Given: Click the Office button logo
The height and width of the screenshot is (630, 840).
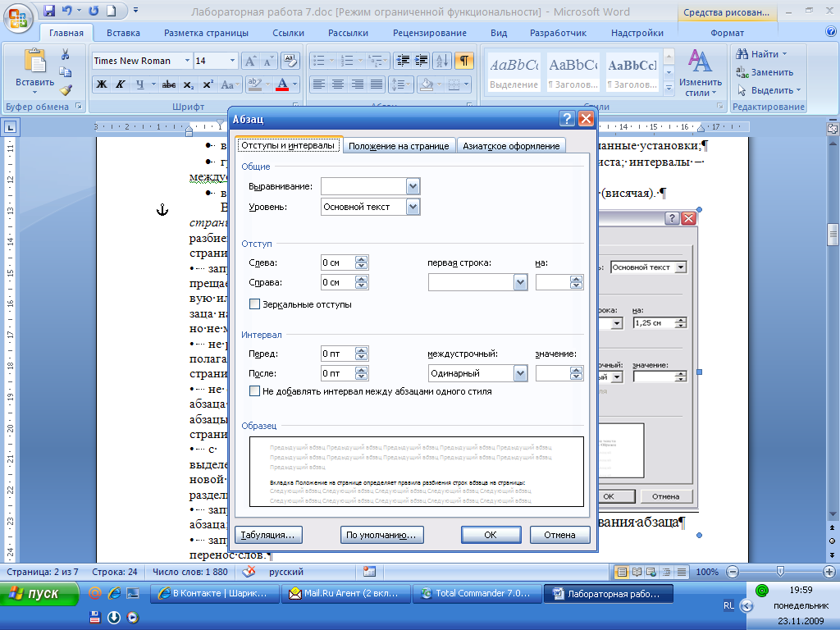Looking at the screenshot, I should click(x=18, y=18).
